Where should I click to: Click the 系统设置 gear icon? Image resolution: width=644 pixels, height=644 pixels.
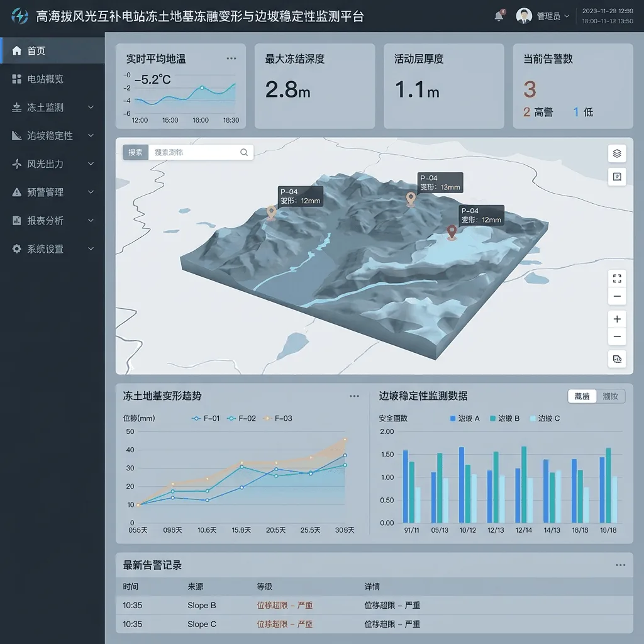tap(17, 248)
